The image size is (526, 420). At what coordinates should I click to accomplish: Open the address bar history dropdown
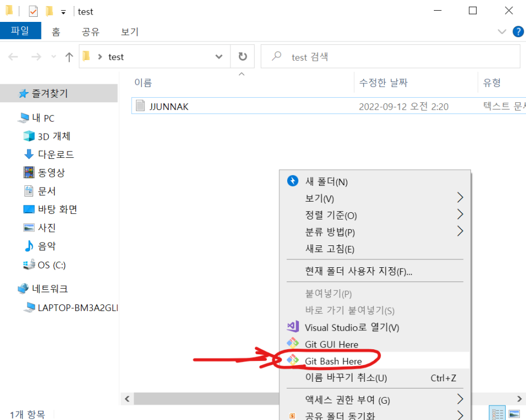click(219, 57)
